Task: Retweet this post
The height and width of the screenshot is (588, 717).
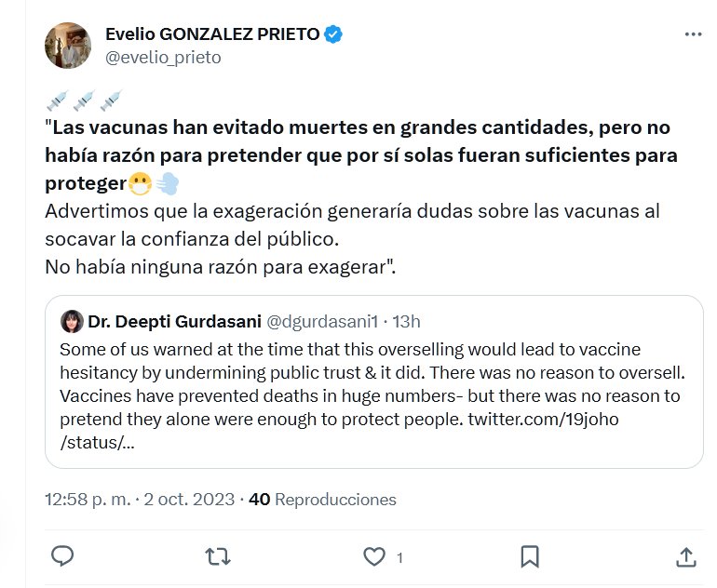Action: tap(218, 556)
